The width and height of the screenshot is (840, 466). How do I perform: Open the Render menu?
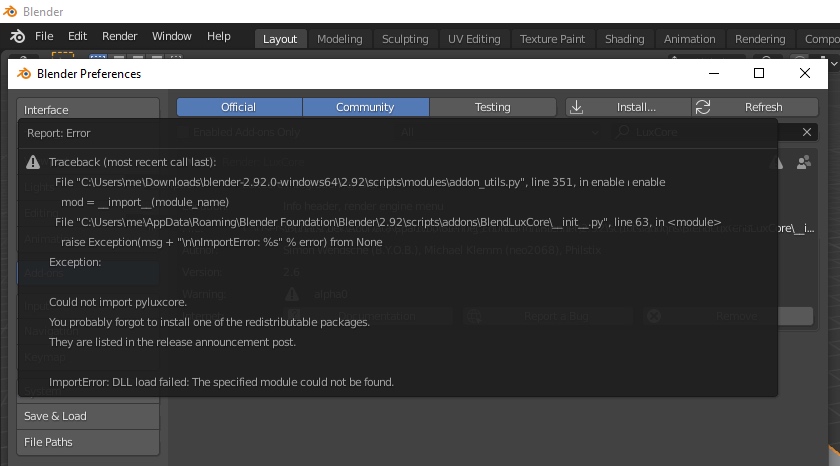(x=119, y=36)
